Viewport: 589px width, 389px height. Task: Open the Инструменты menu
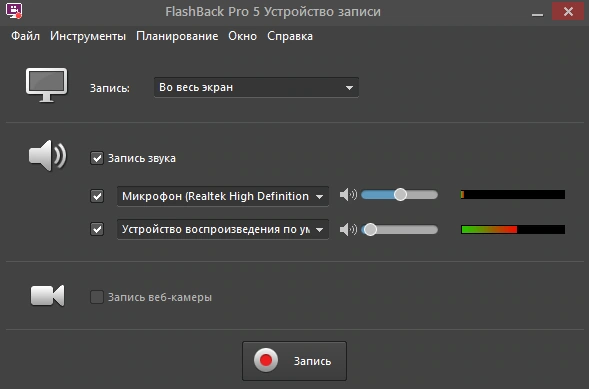(88, 36)
